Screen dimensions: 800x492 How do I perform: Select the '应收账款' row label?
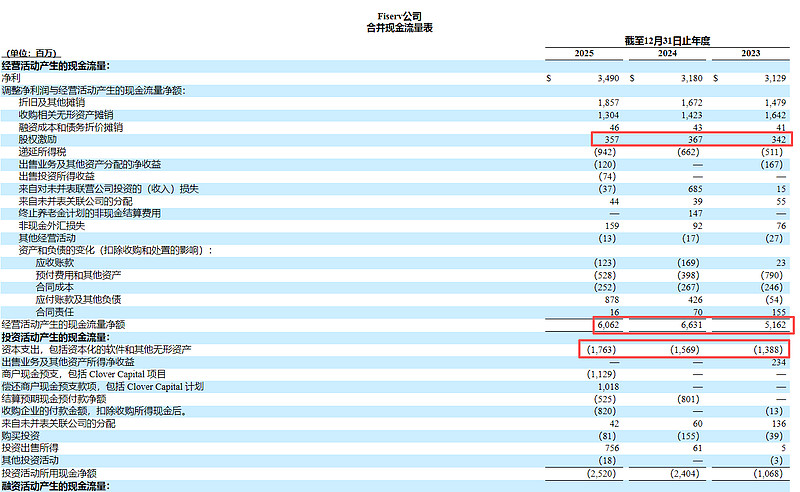tap(55, 262)
